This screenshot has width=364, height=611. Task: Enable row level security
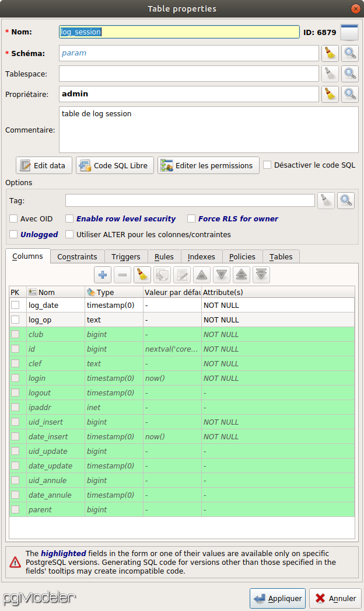click(70, 218)
